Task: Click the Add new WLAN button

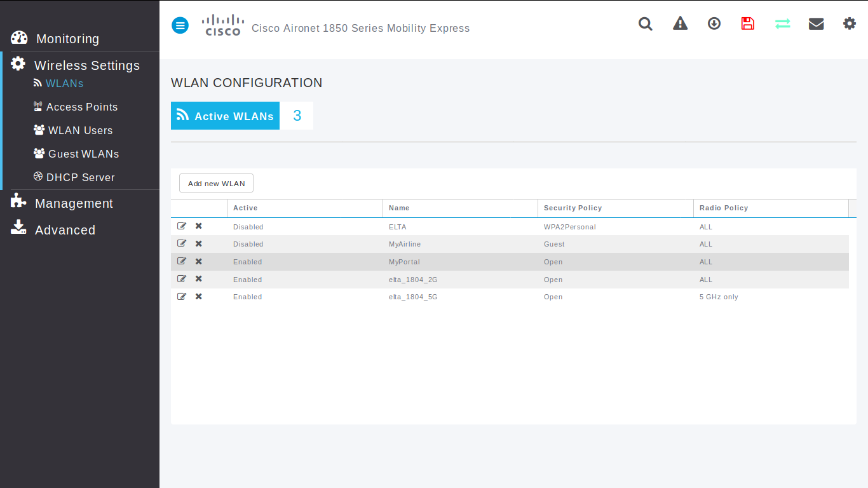Action: (216, 184)
